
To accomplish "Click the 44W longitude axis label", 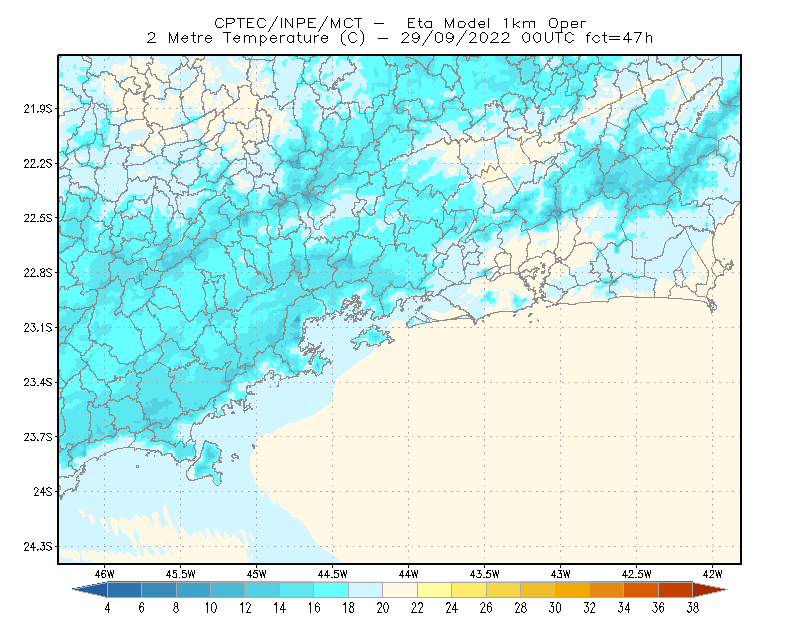I will 408,574.
